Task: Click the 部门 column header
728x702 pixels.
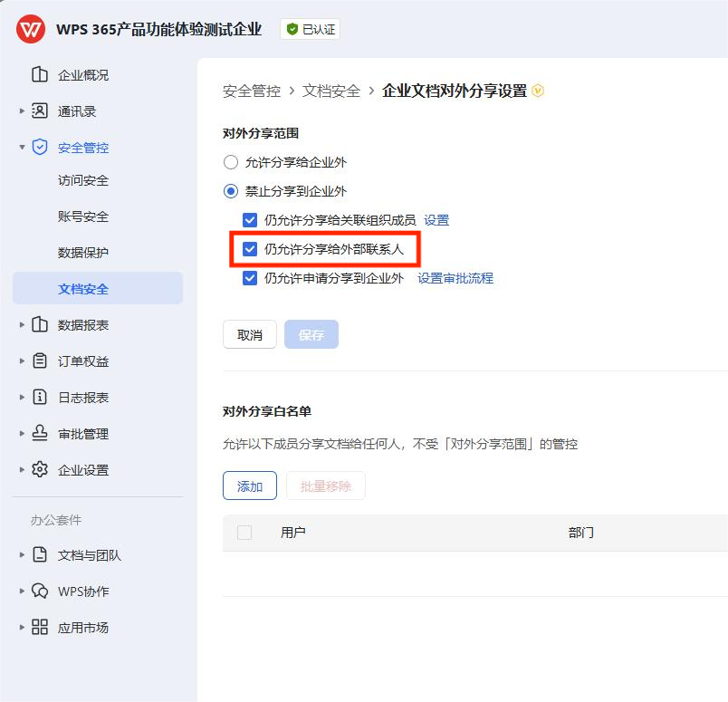Action: pyautogui.click(x=580, y=533)
